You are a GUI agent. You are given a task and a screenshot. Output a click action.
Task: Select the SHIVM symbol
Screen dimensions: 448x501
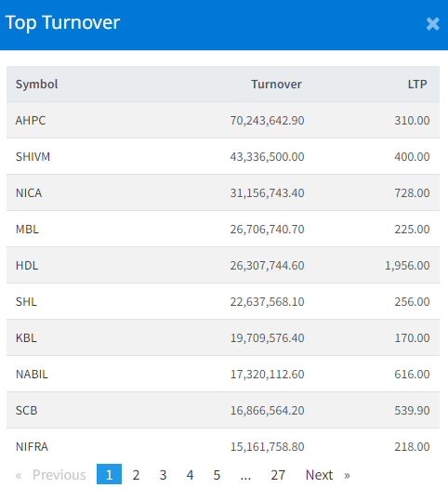click(33, 156)
